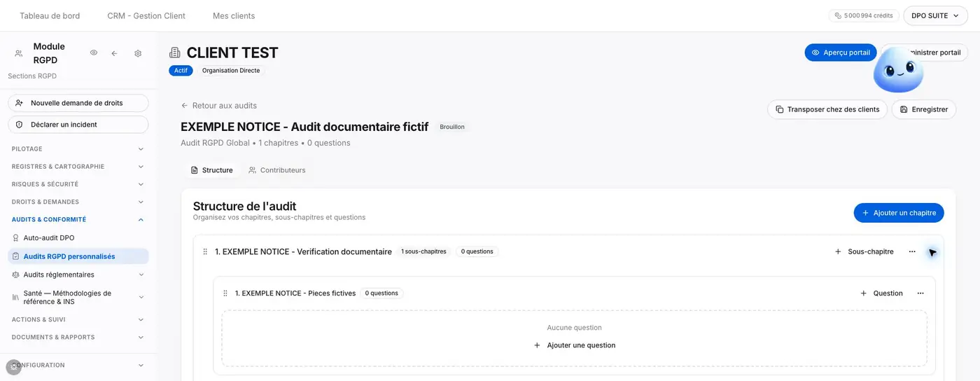Click the round widget icon at bottom-left corner

tap(13, 367)
